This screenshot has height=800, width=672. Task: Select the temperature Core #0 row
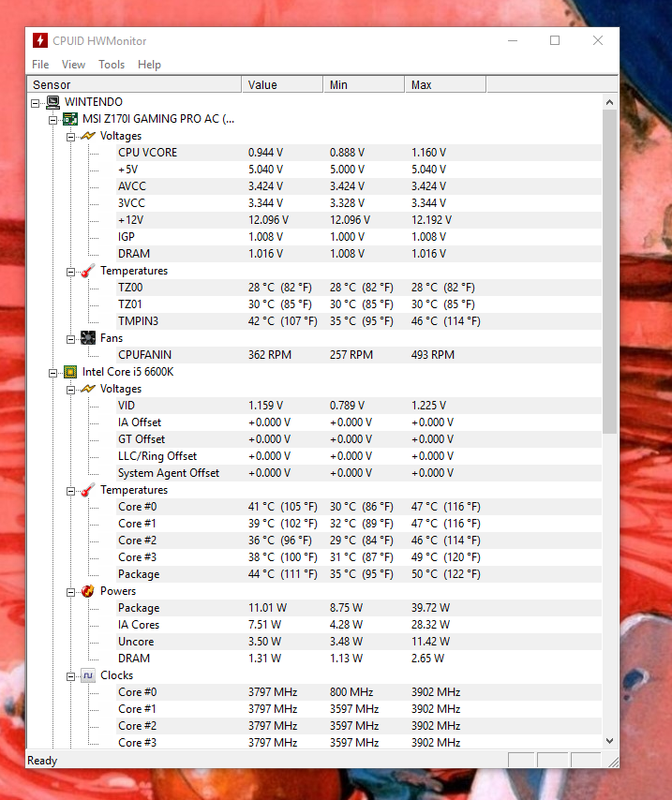pos(359,507)
